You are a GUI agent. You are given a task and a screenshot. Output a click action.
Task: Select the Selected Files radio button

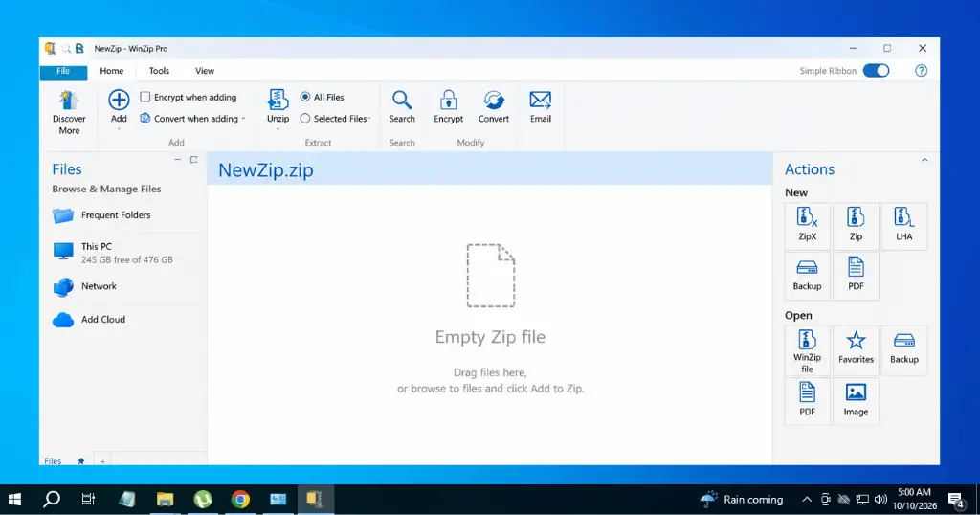pyautogui.click(x=305, y=118)
